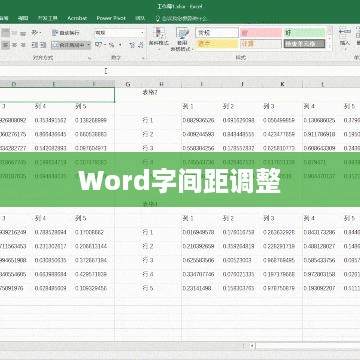This screenshot has height=360, width=360.
Task: Switch to the Power Pivot tab
Action: 111,18
